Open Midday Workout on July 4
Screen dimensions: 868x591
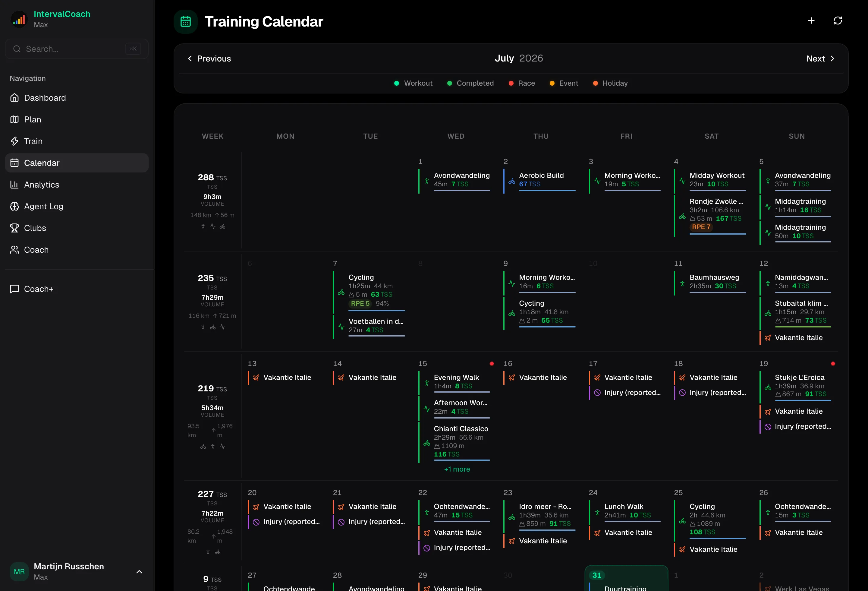pyautogui.click(x=710, y=181)
